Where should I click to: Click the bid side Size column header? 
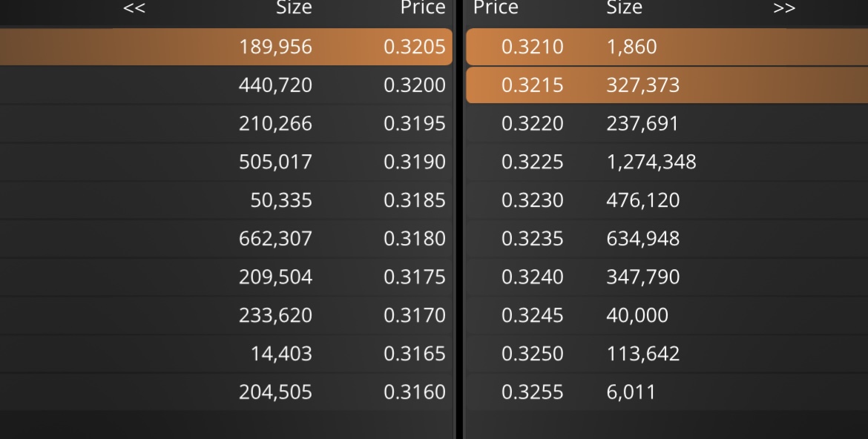(x=294, y=7)
